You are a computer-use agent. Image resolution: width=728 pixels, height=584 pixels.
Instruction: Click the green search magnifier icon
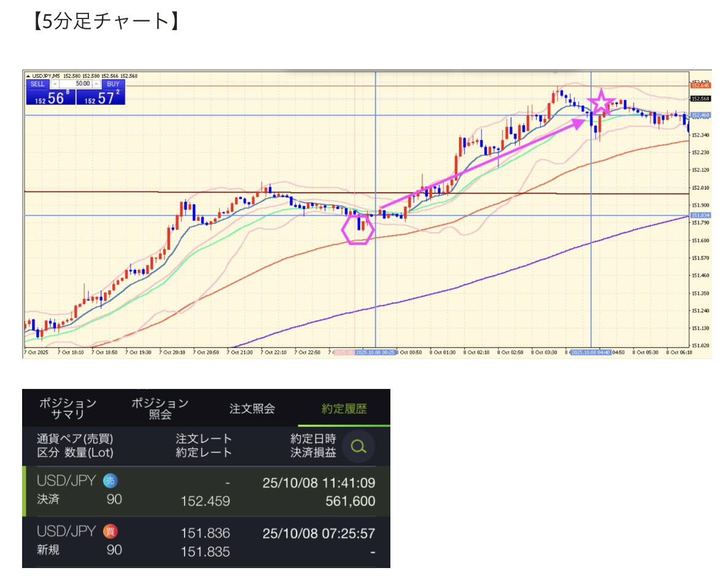(x=358, y=447)
